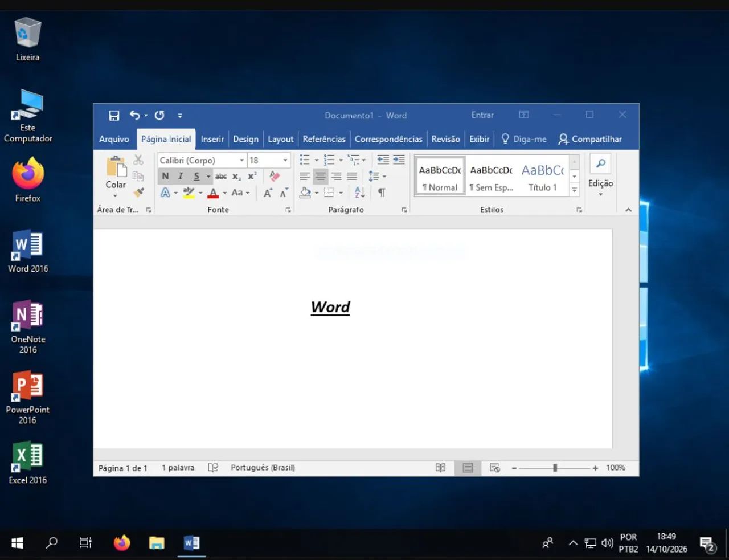Screen dimensions: 729x560
Task: Open the Arquivo menu
Action: click(114, 139)
